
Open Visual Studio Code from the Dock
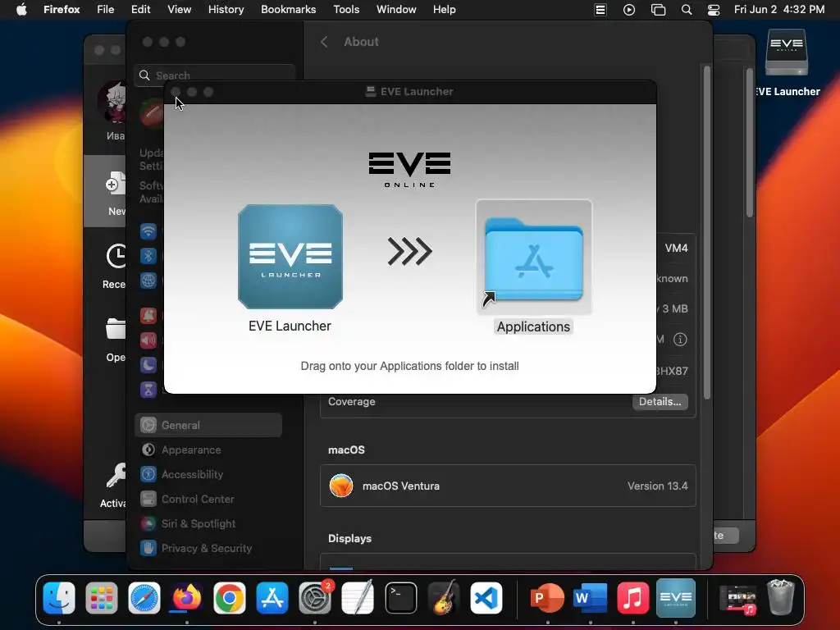point(486,598)
